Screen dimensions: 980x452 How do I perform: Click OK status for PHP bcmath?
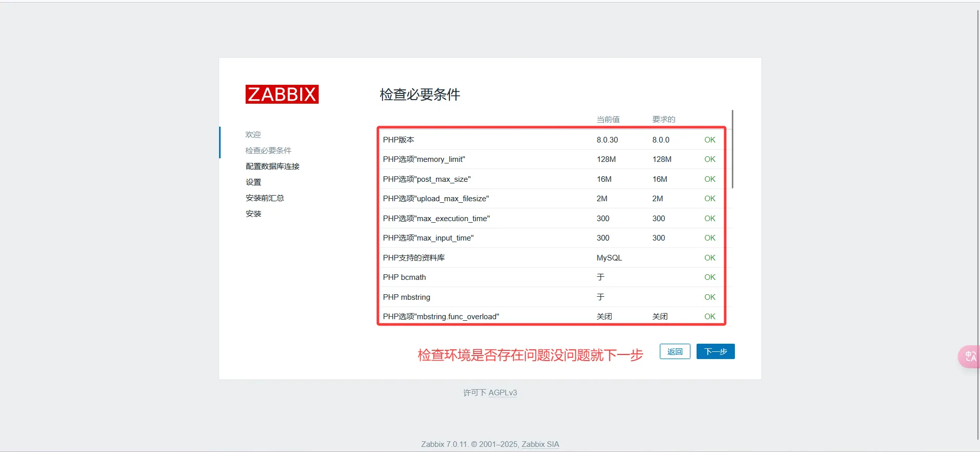pyautogui.click(x=710, y=277)
